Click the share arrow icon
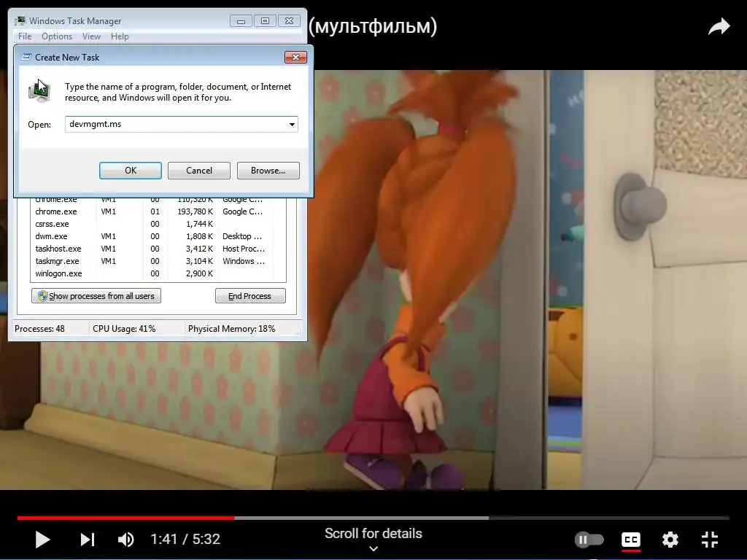Image resolution: width=747 pixels, height=560 pixels. coord(719,27)
